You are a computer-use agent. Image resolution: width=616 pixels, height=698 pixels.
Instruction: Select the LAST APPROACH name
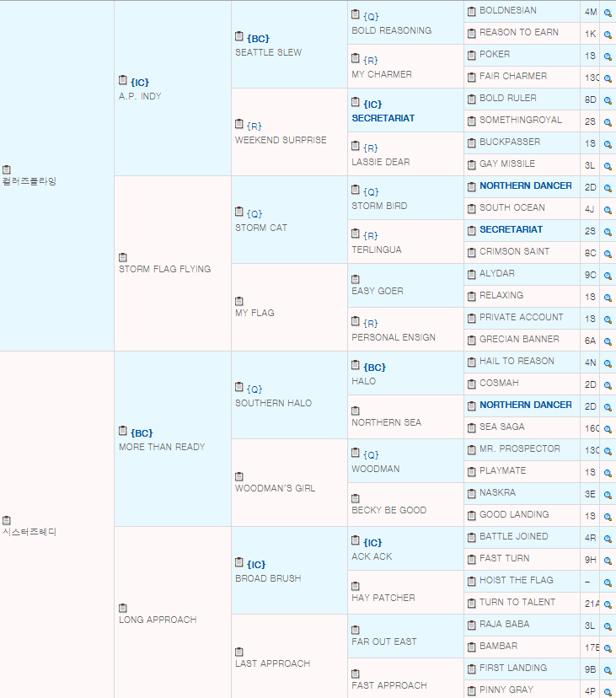click(272, 663)
